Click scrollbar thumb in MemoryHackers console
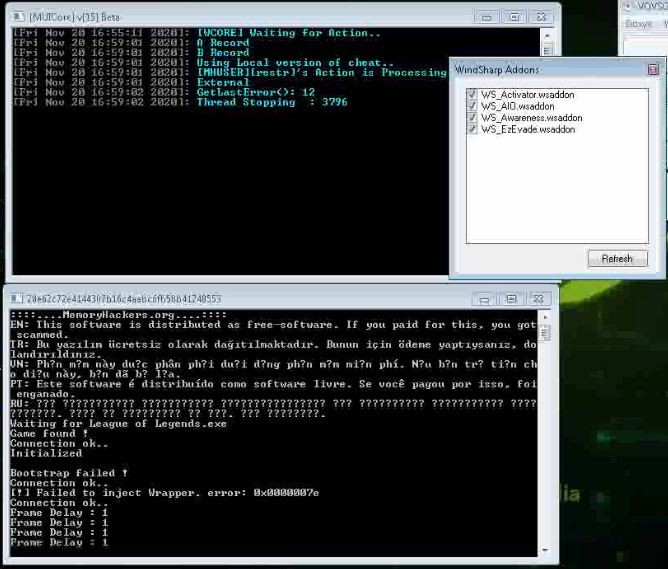The image size is (668, 569). [x=545, y=333]
